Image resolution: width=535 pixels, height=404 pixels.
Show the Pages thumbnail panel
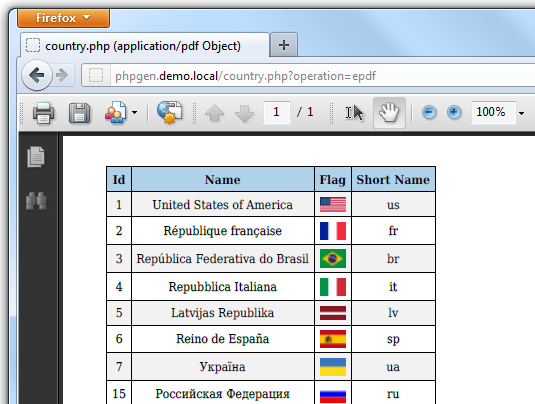pyautogui.click(x=36, y=157)
